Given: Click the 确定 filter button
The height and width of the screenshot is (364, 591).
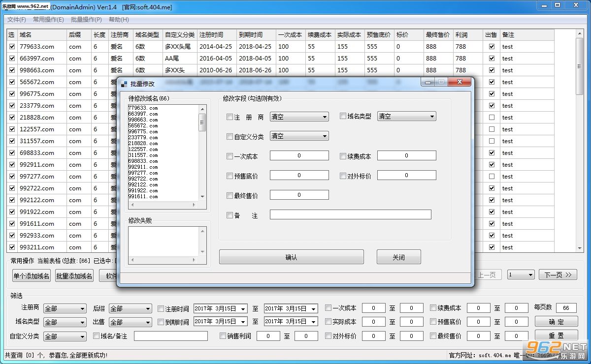Looking at the screenshot, I should coord(557,322).
